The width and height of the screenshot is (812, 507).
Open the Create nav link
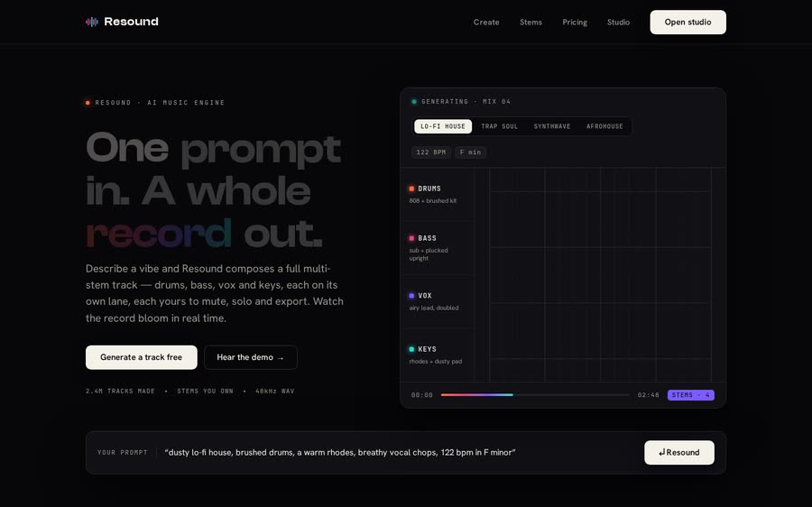[x=486, y=23]
